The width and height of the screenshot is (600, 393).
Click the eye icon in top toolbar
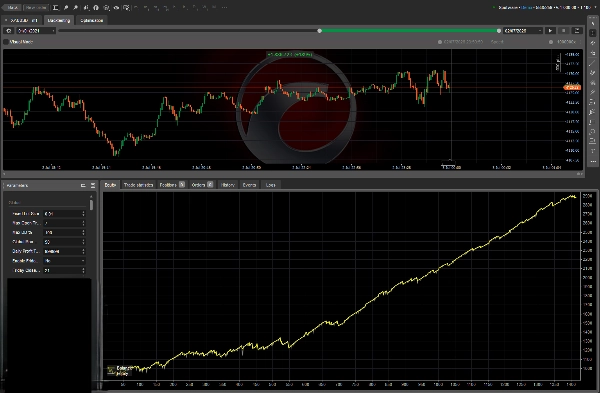(116, 7)
